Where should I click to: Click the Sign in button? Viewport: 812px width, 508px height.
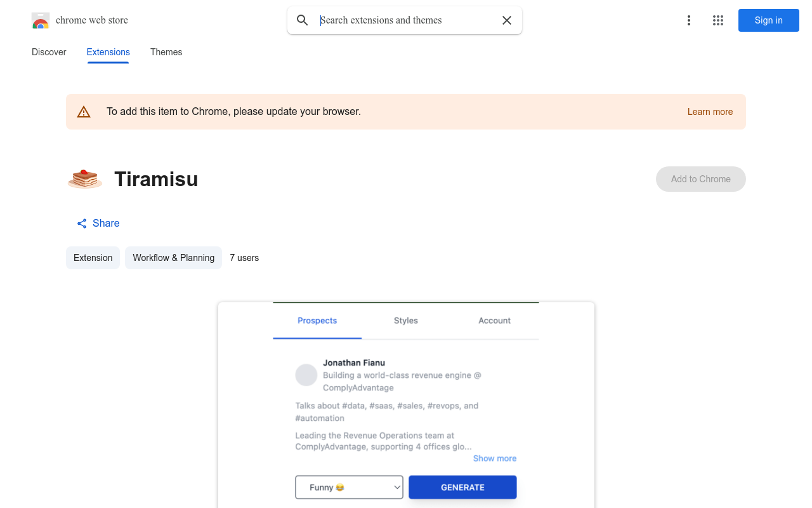(x=768, y=20)
